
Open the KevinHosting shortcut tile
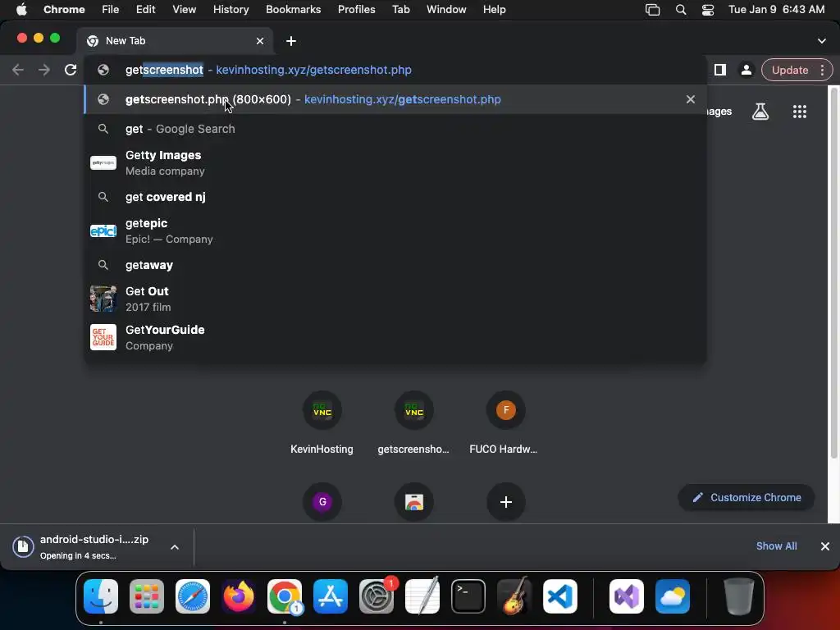(x=322, y=423)
